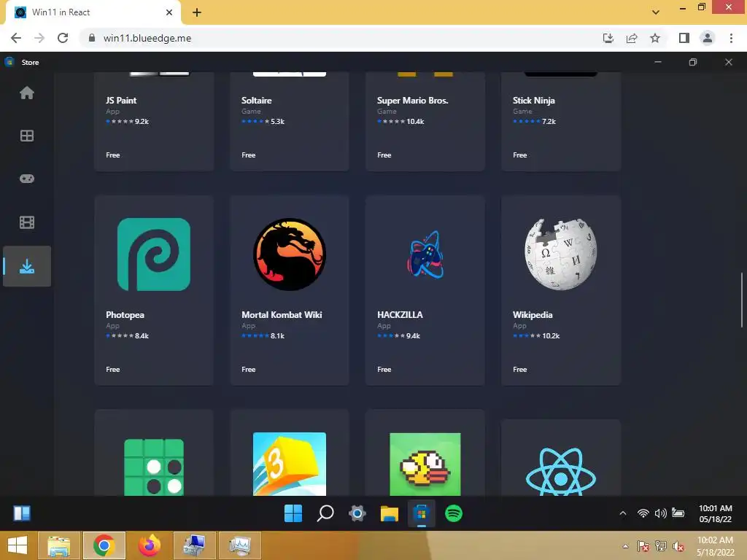Open the React atom logo app
This screenshot has width=747, height=560.
[x=561, y=472]
